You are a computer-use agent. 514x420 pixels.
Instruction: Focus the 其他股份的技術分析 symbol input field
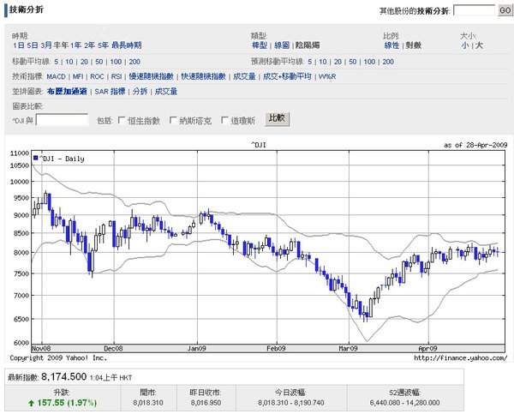click(x=474, y=10)
